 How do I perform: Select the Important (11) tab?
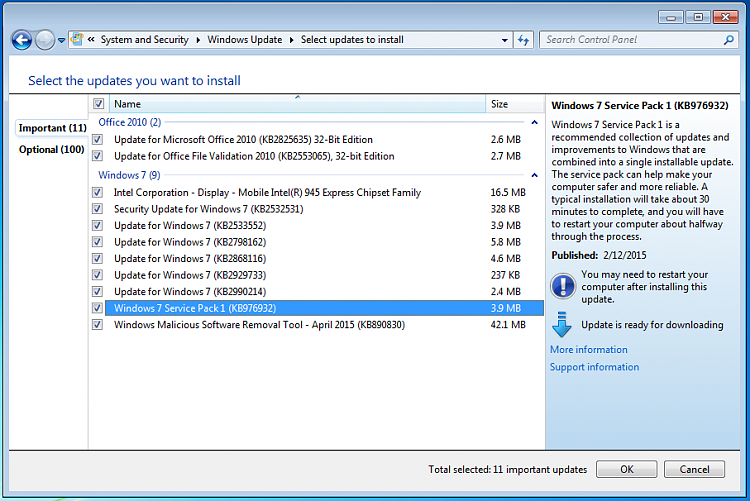pos(52,128)
